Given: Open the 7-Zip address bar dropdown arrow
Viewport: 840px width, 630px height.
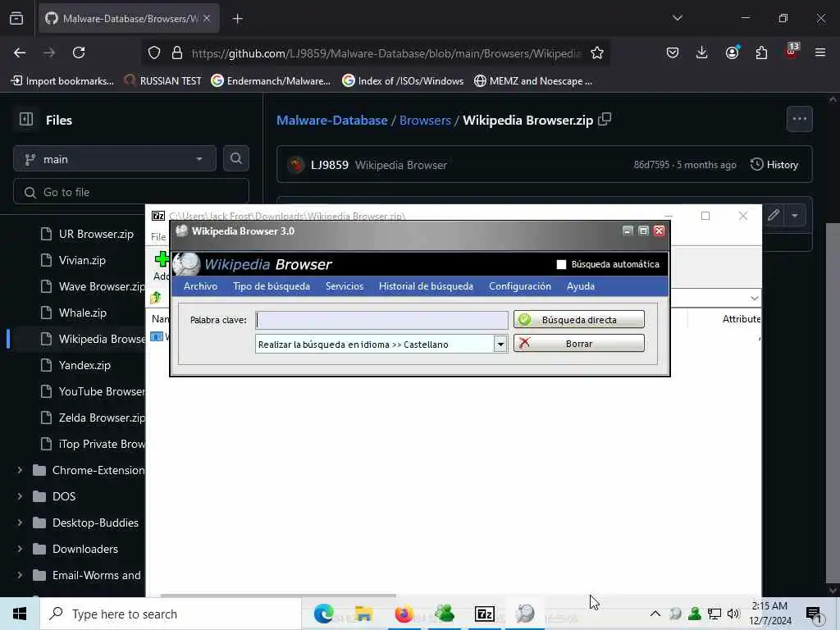Looking at the screenshot, I should [x=755, y=299].
